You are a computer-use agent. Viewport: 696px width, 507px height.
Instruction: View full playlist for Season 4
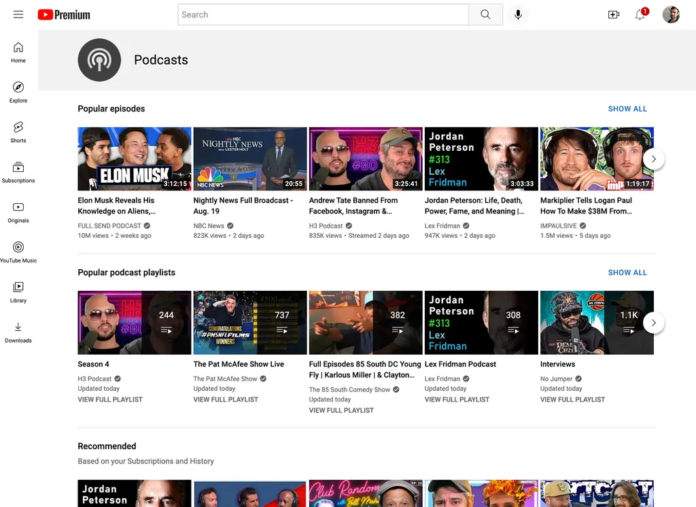pyautogui.click(x=110, y=399)
